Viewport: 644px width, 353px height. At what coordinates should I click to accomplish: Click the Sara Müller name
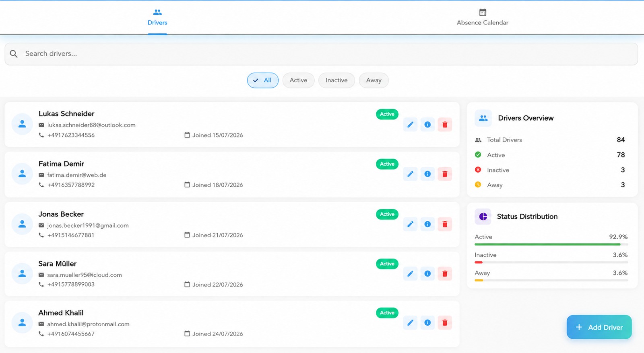pyautogui.click(x=58, y=264)
